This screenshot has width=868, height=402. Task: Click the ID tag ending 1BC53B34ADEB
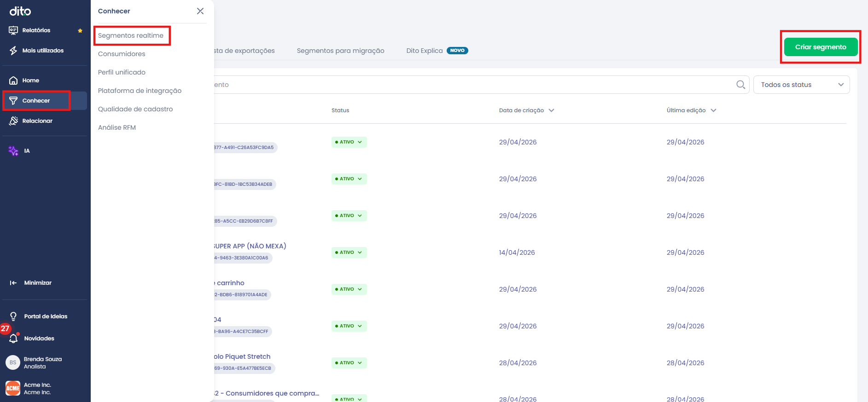click(245, 184)
